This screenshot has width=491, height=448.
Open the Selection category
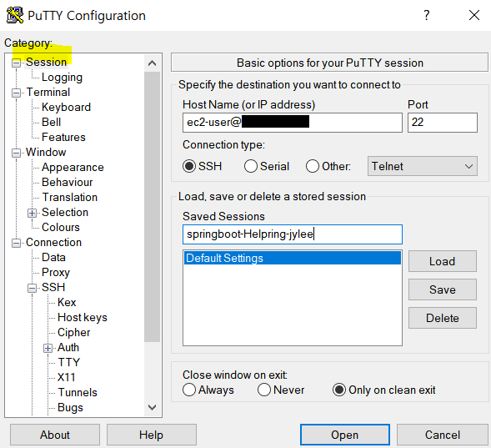click(65, 213)
